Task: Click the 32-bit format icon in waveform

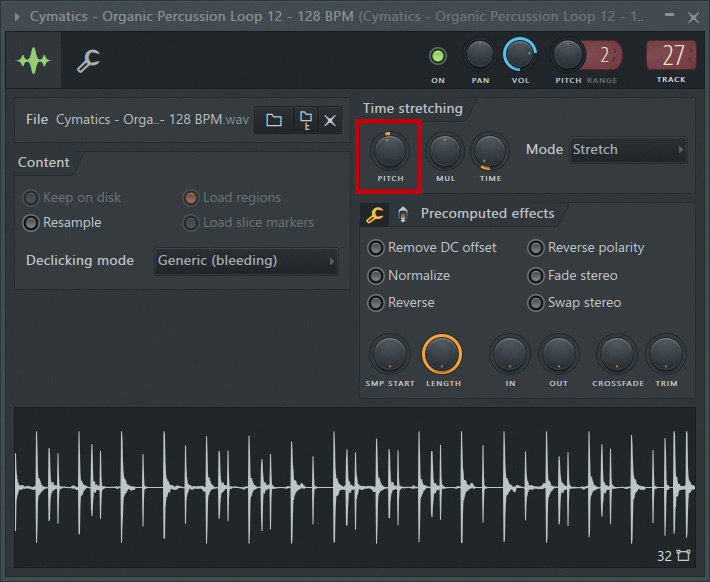Action: click(683, 556)
